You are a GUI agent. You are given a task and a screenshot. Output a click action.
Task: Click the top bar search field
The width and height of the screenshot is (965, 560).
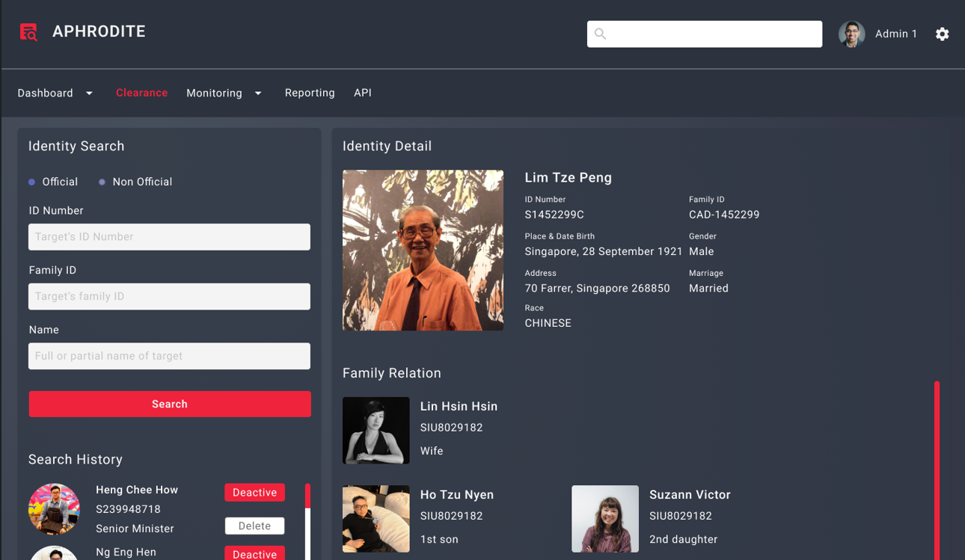(705, 34)
